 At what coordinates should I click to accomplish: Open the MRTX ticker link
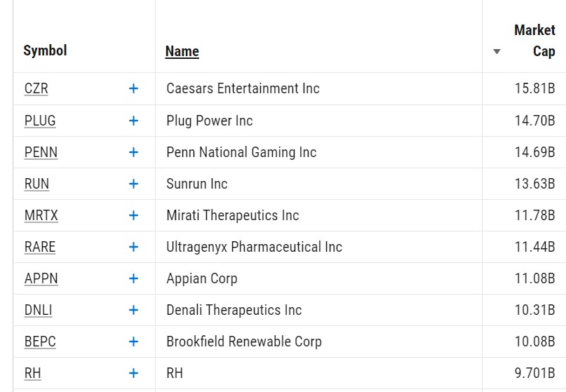[x=41, y=215]
